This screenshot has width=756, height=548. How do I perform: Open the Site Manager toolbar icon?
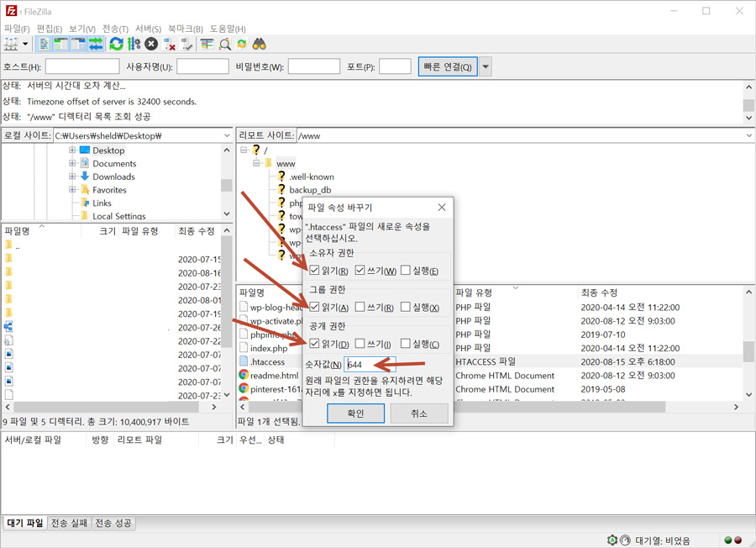point(12,44)
